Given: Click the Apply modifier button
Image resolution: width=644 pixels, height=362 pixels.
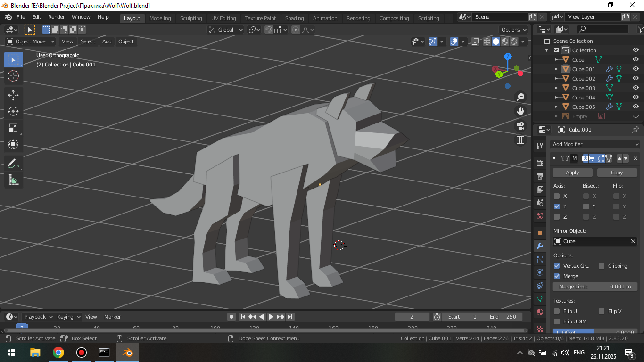Looking at the screenshot, I should pyautogui.click(x=572, y=173).
